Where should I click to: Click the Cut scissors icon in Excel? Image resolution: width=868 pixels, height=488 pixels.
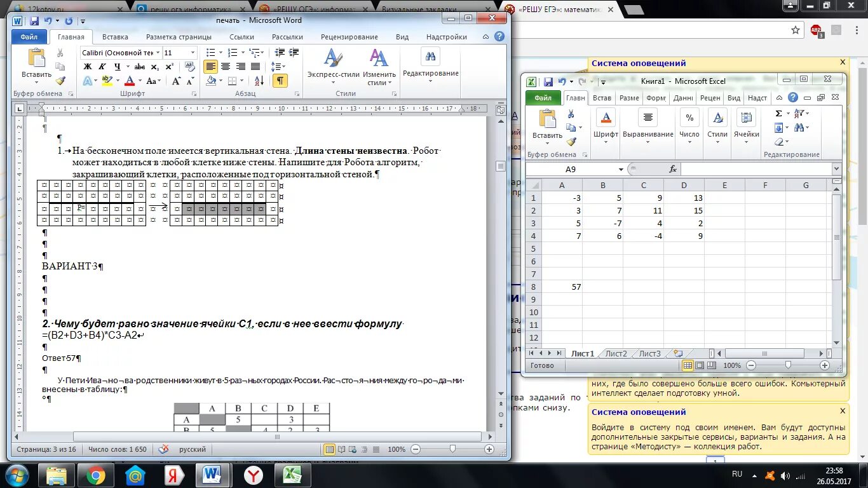(571, 114)
